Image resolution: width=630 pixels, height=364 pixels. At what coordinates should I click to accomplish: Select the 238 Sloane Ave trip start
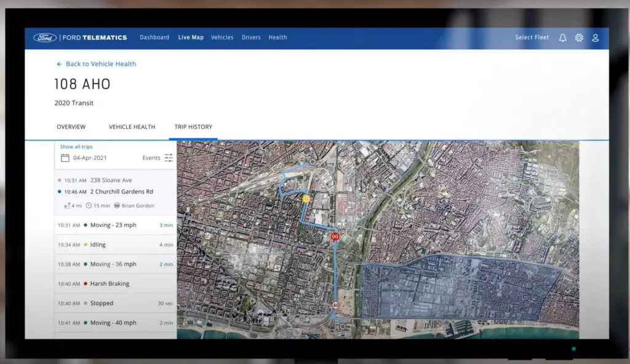click(x=111, y=180)
